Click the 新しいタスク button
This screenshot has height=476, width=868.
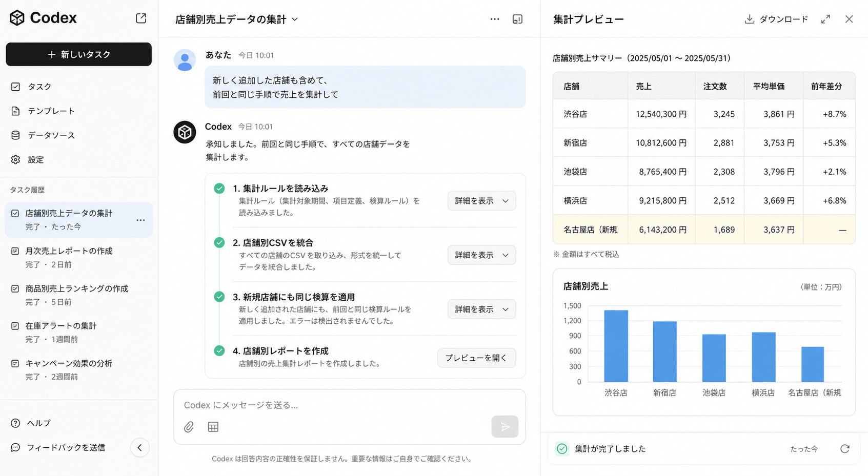(79, 54)
